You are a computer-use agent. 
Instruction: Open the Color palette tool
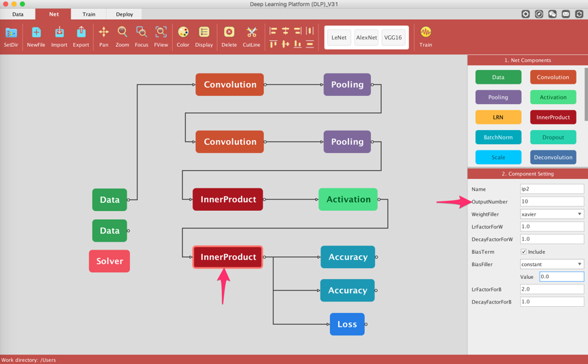click(x=183, y=33)
